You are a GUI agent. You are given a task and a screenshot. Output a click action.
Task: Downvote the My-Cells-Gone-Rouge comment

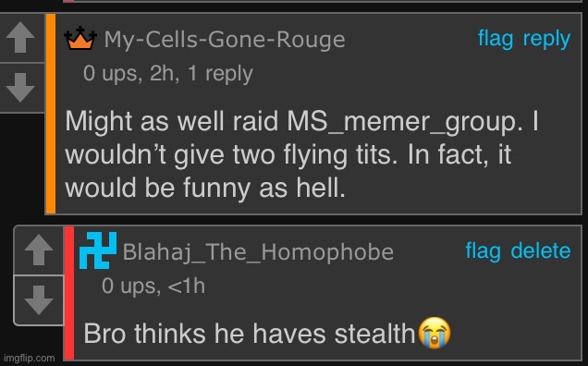[x=20, y=88]
